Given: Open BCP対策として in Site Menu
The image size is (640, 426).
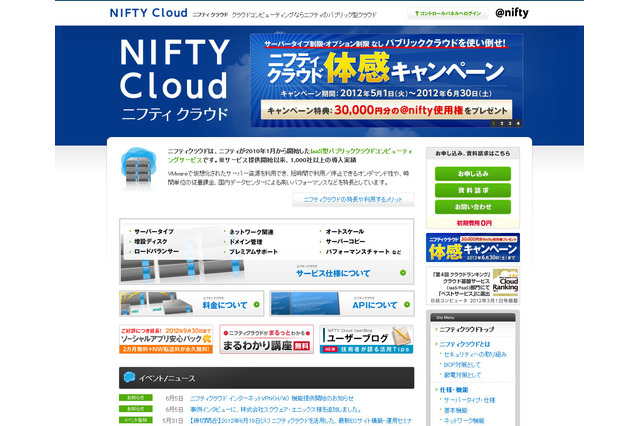Looking at the screenshot, I should pos(462,365).
